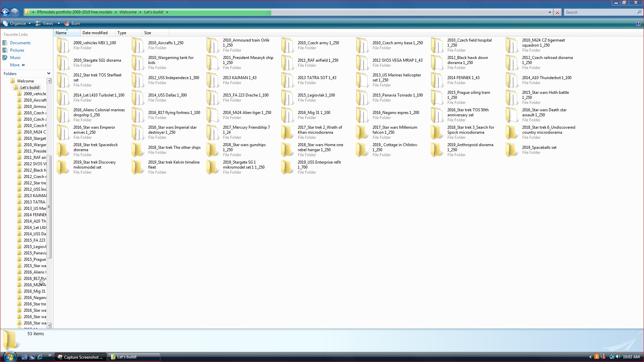This screenshot has height=362, width=644.
Task: Click the Back navigation arrow
Action: (5, 12)
